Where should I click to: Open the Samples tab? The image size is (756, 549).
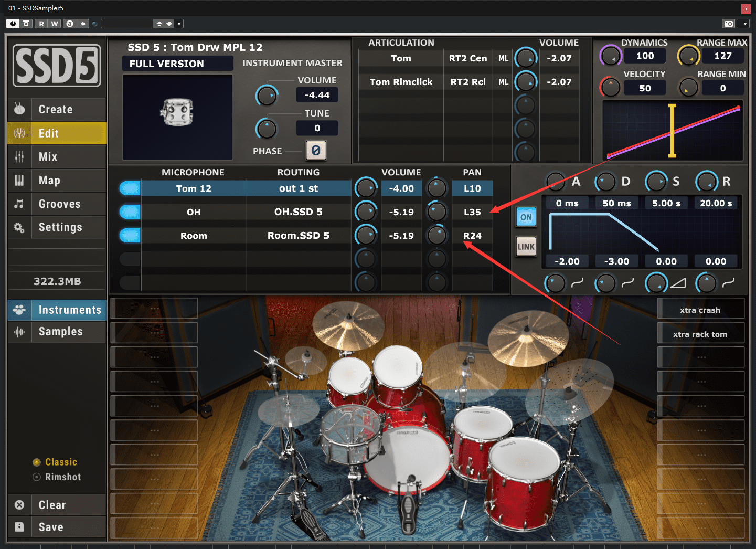pyautogui.click(x=60, y=332)
